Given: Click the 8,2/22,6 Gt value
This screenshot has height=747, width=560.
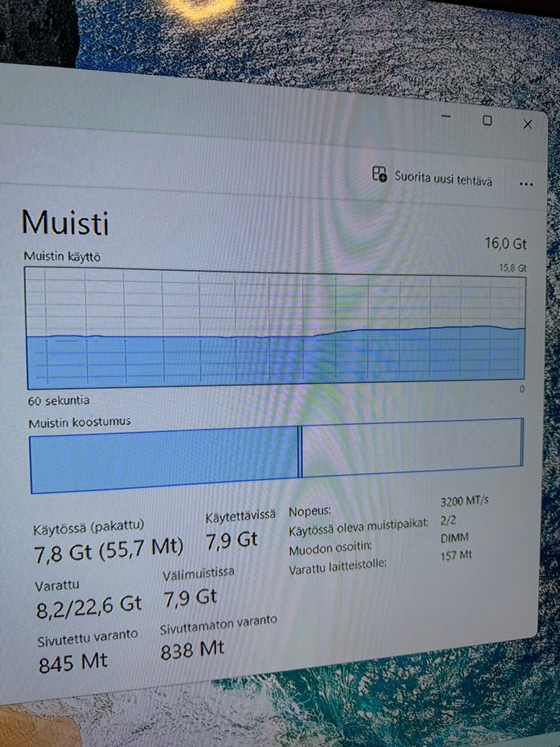Looking at the screenshot, I should [89, 606].
